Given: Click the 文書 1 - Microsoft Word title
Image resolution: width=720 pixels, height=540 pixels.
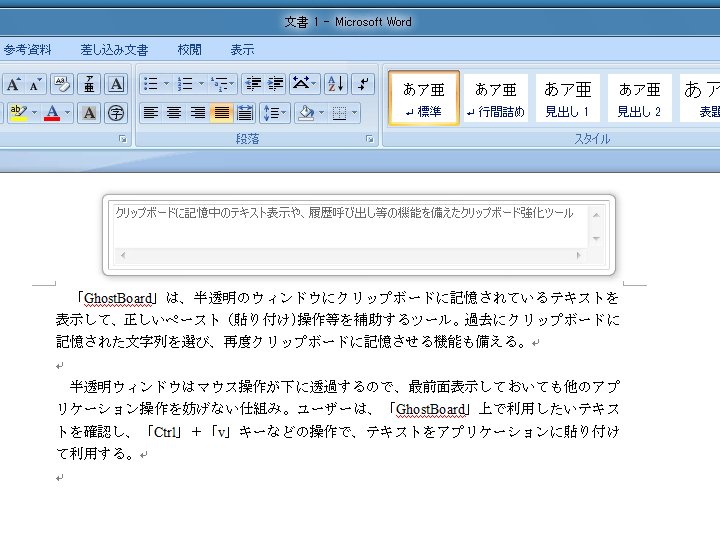Looking at the screenshot, I should point(348,22).
